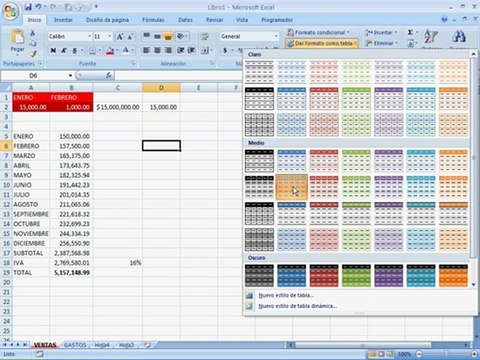Open the Diseño de página tab

[x=107, y=20]
